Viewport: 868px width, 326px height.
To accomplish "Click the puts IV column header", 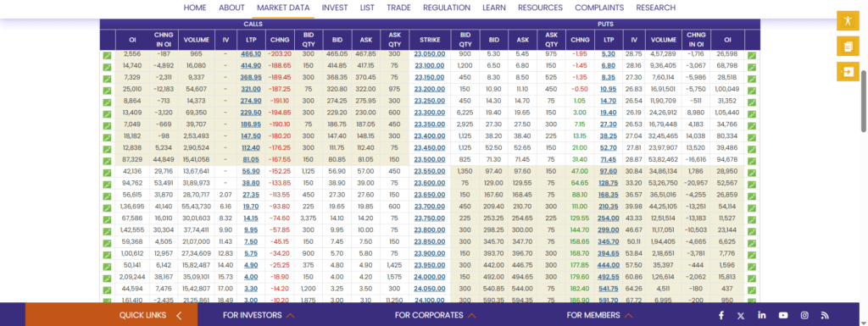I will (634, 40).
